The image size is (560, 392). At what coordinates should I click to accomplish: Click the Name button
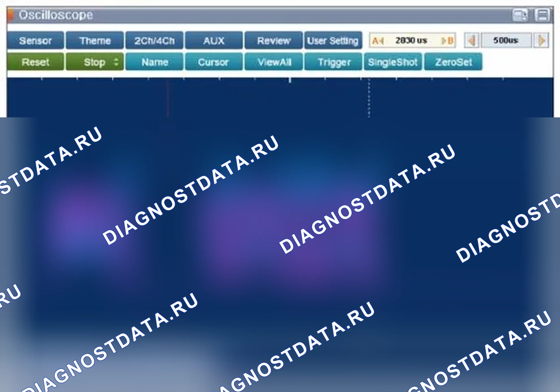pyautogui.click(x=154, y=62)
